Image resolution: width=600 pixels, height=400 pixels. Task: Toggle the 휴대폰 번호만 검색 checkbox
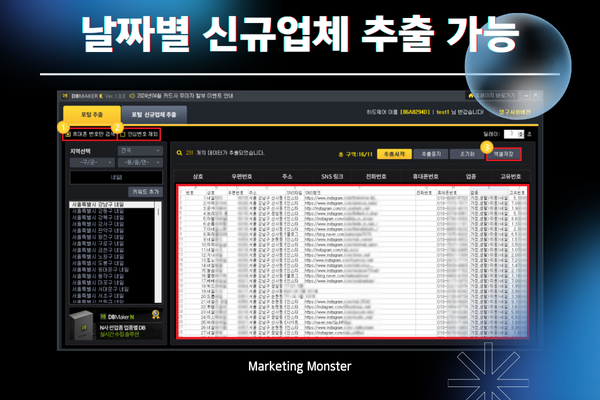pos(68,134)
